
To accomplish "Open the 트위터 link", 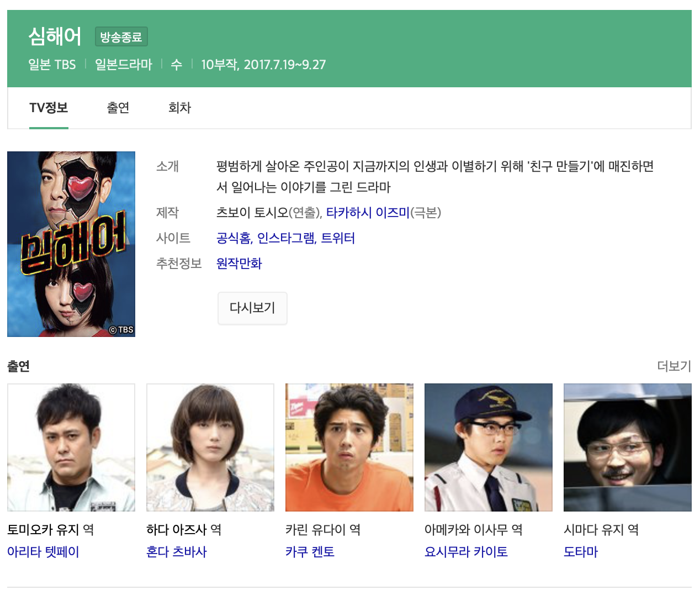I will (338, 238).
